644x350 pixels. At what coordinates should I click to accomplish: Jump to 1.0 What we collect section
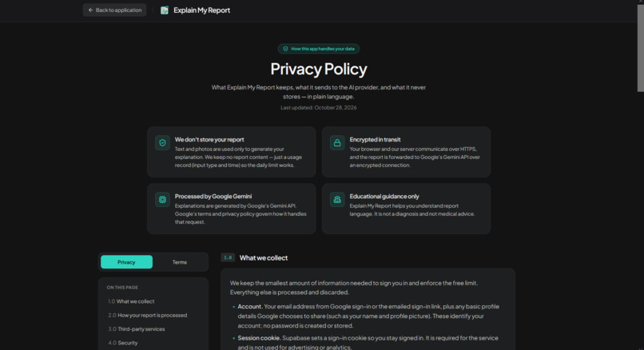(131, 301)
